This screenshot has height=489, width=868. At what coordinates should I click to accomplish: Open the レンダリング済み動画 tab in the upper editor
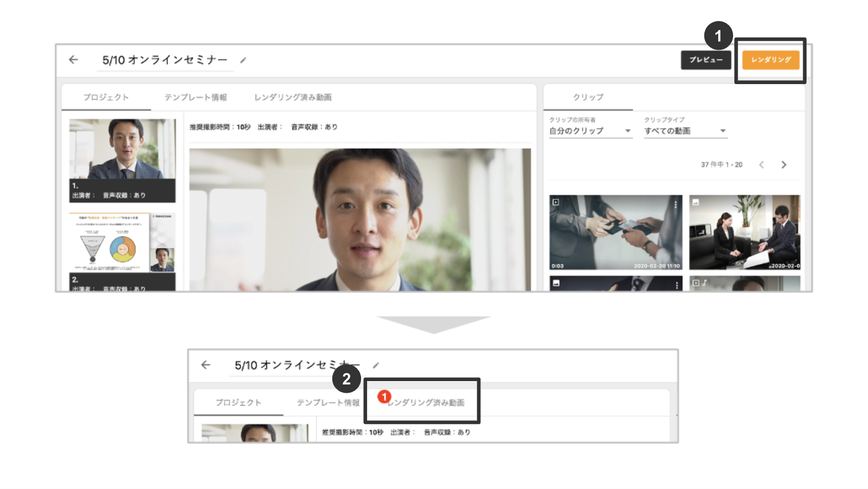(x=292, y=97)
